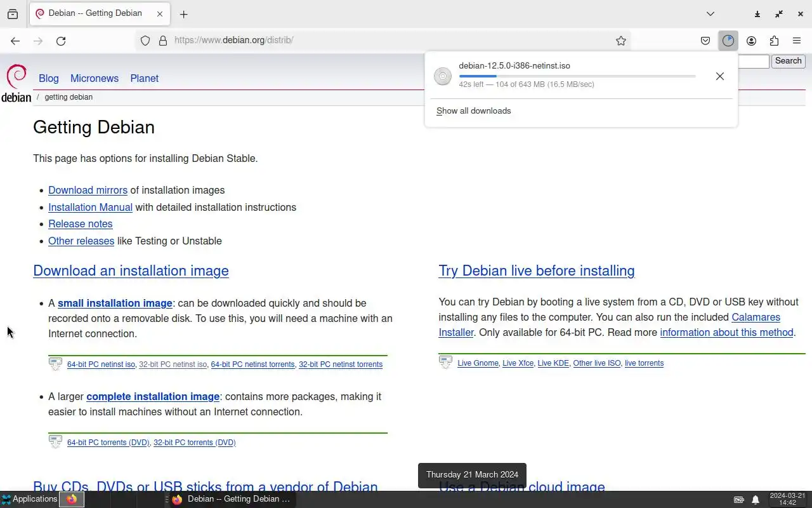This screenshot has height=508, width=812.
Task: Open the Live Gnome link
Action: (478, 363)
